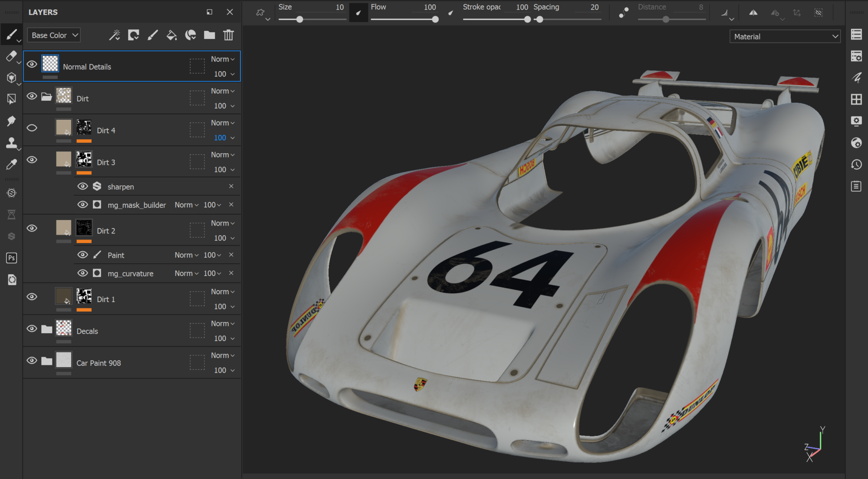Screen dimensions: 868x479
Task: Hide the Decals folder layer
Action: pyautogui.click(x=32, y=329)
